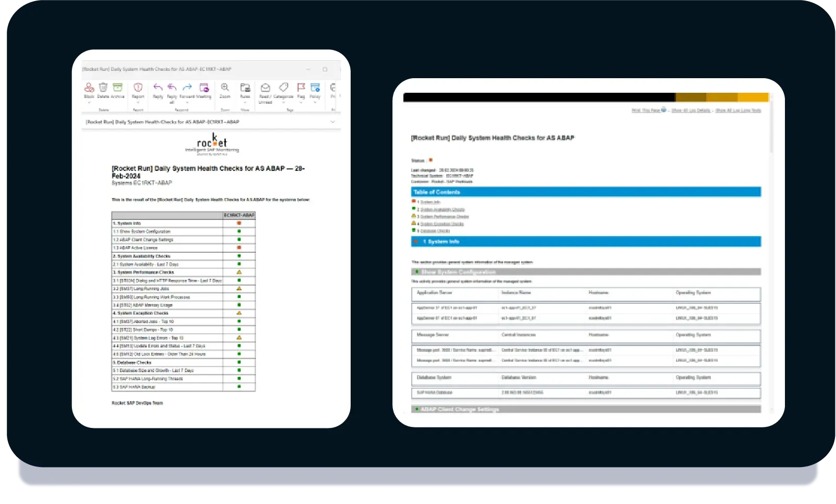The image size is (836, 504).
Task: Choose the Reply all icon
Action: [172, 87]
